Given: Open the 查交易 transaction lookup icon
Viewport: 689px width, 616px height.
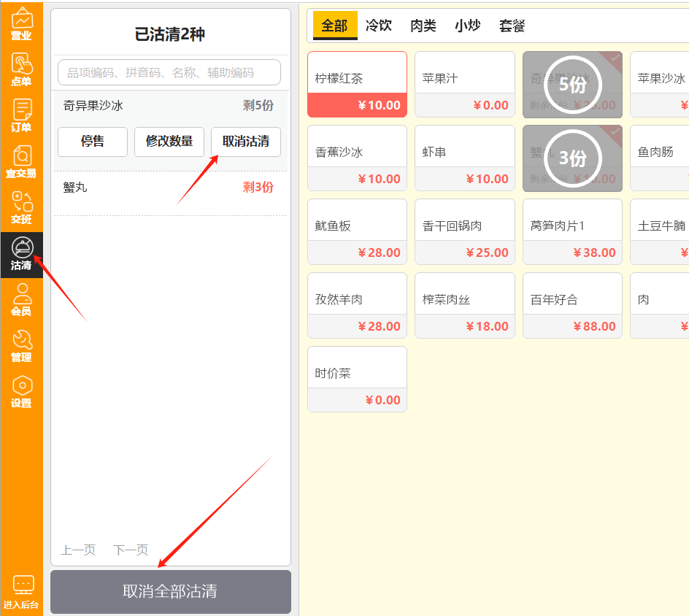Looking at the screenshot, I should point(22,162).
